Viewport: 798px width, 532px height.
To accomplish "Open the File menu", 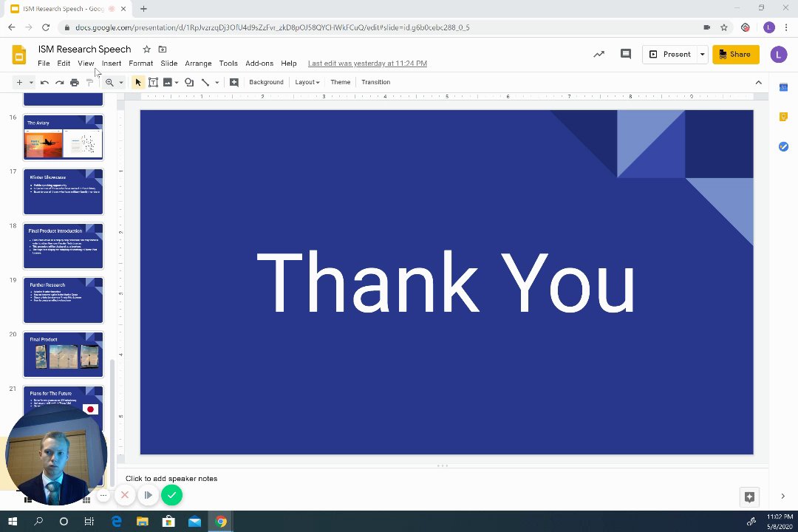I will (x=44, y=64).
